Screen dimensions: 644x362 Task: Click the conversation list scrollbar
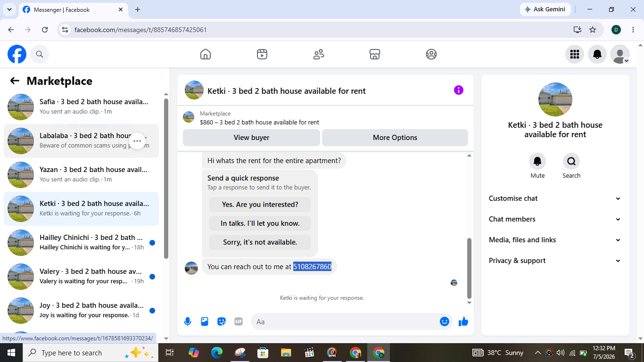click(166, 178)
